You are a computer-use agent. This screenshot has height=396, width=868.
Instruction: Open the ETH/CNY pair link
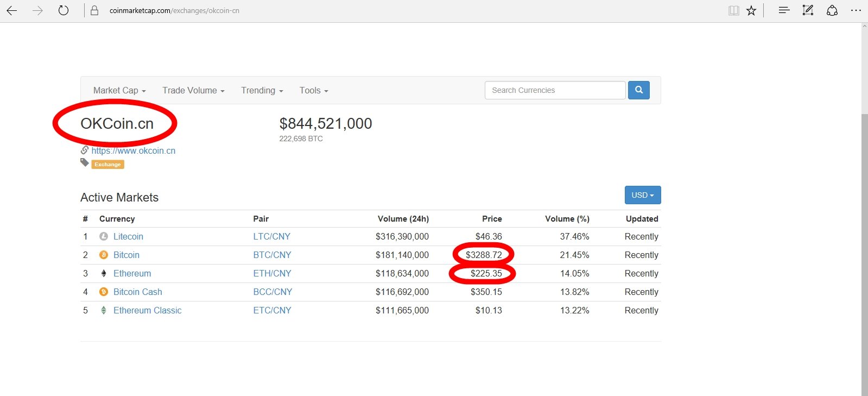click(273, 273)
